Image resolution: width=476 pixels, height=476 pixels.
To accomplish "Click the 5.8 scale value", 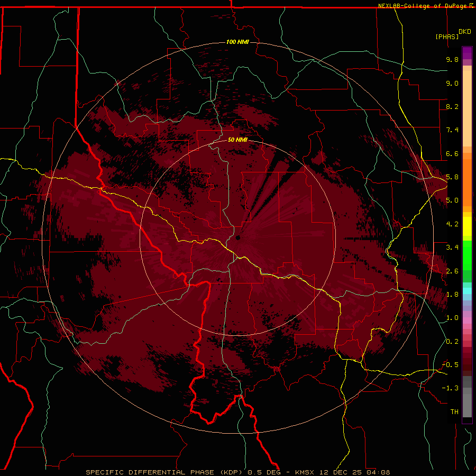I will [452, 177].
